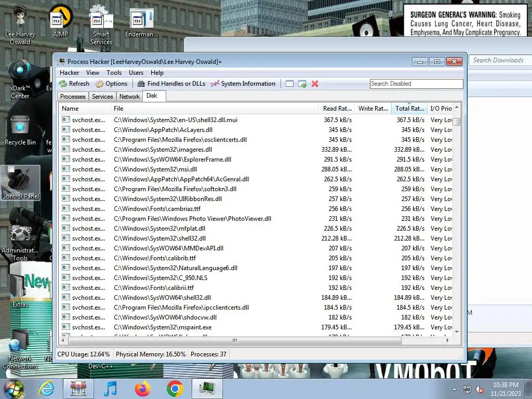Switch to the Services tab

[102, 97]
